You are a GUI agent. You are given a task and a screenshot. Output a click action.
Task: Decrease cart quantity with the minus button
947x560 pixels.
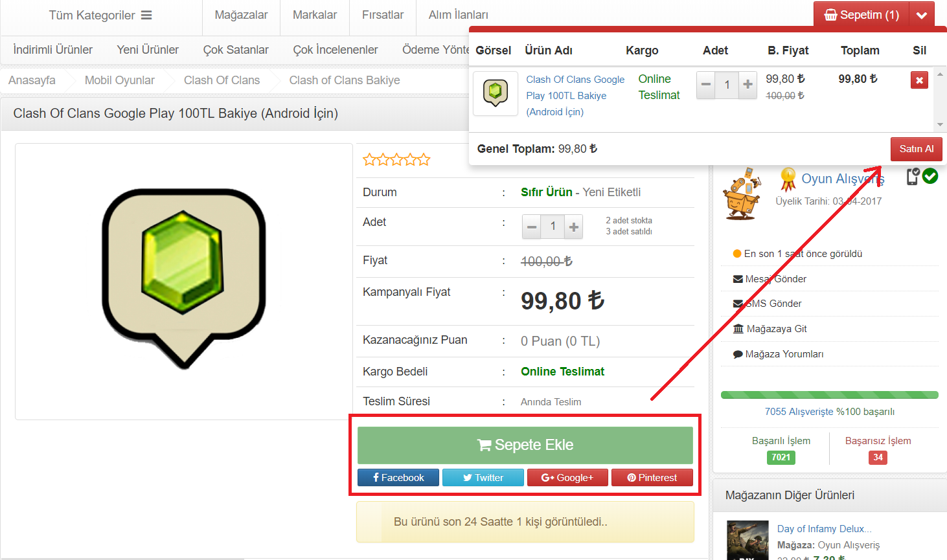click(706, 85)
